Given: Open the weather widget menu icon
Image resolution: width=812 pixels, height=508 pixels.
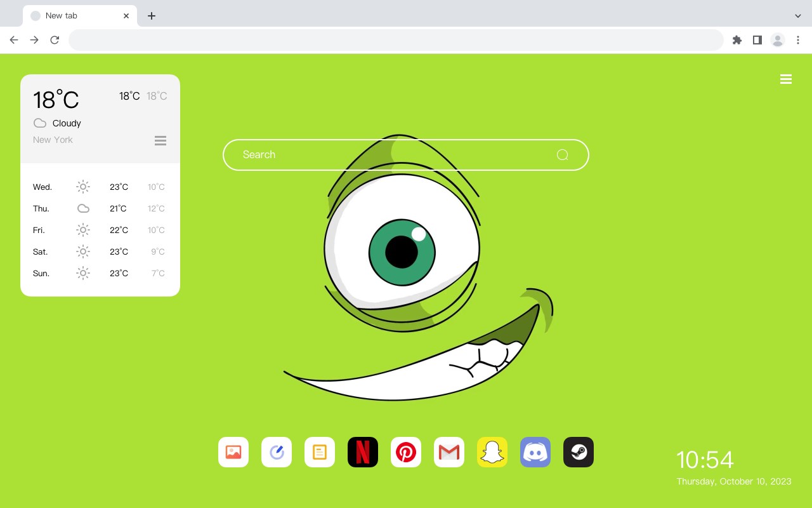Looking at the screenshot, I should pyautogui.click(x=160, y=141).
